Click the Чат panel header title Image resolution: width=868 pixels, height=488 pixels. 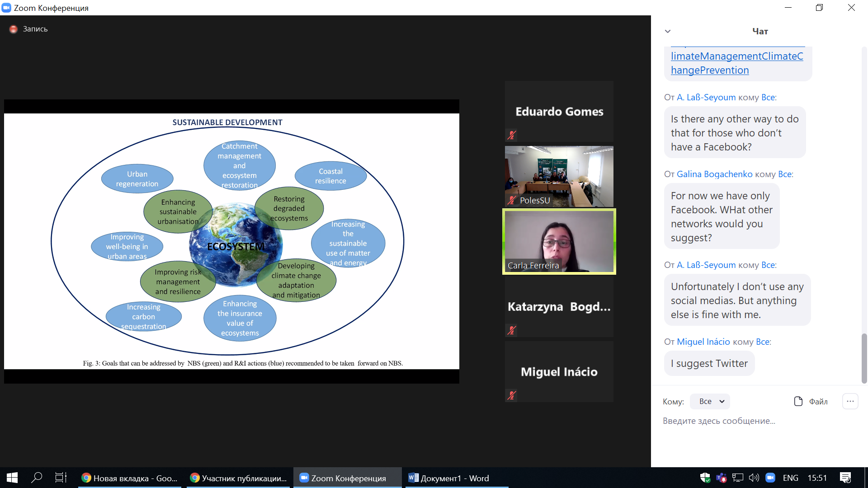[x=760, y=31]
